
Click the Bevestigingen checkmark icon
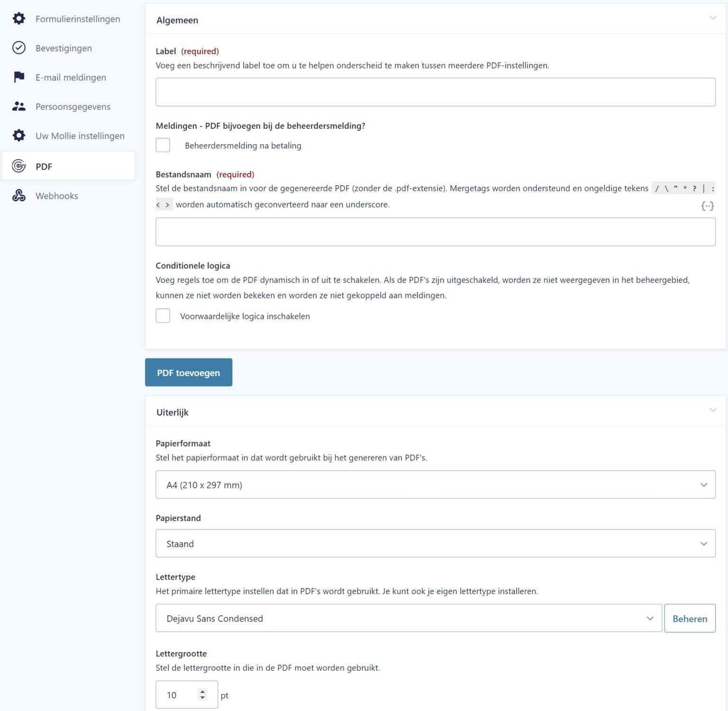(19, 48)
